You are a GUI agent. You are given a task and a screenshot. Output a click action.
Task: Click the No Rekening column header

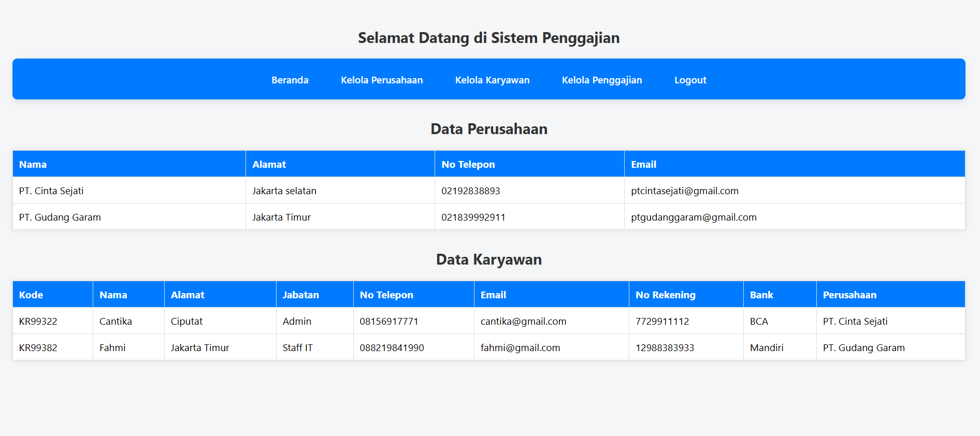pyautogui.click(x=686, y=295)
